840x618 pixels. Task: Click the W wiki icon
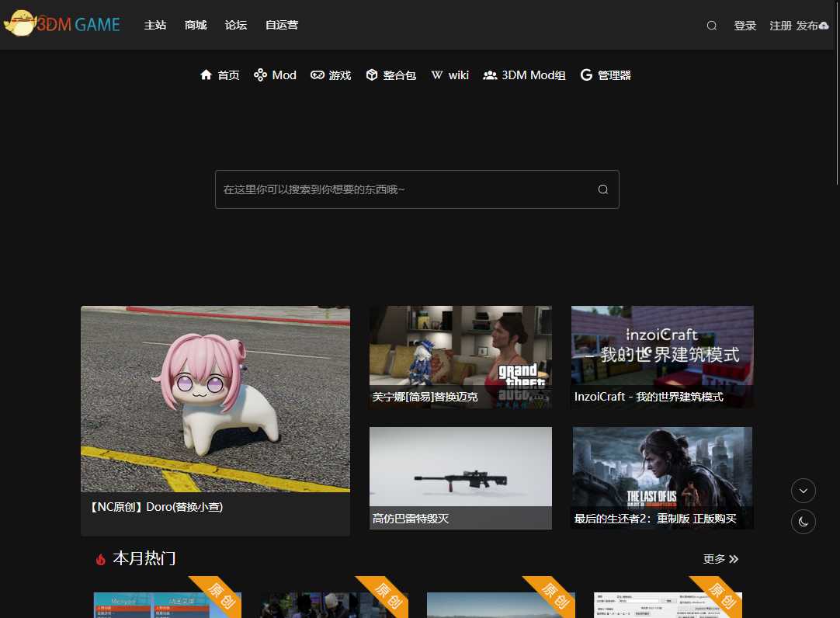(x=436, y=75)
